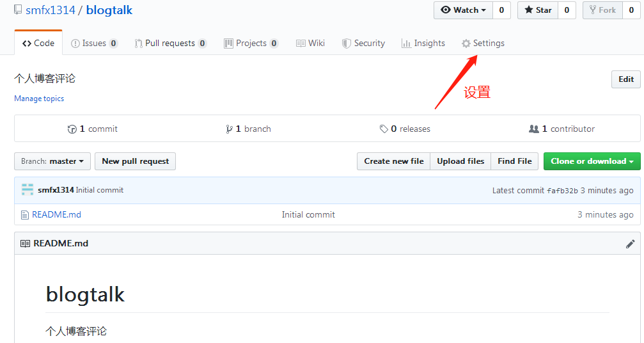Click the Manage topics link
The image size is (644, 343).
click(x=39, y=99)
